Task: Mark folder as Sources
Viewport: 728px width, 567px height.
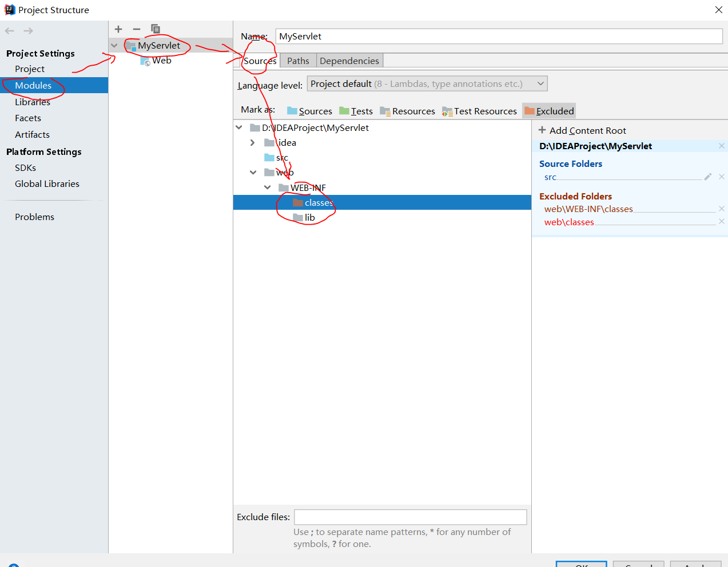Action: click(x=309, y=111)
